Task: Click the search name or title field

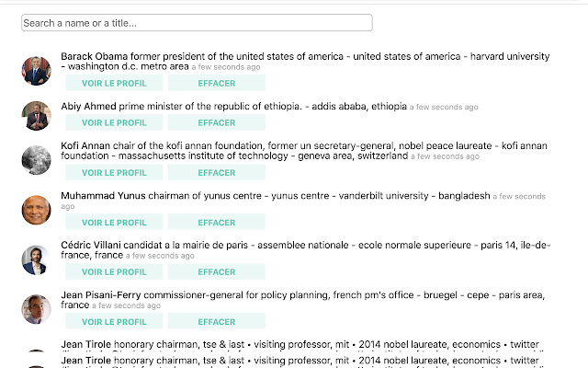Action: click(x=197, y=23)
